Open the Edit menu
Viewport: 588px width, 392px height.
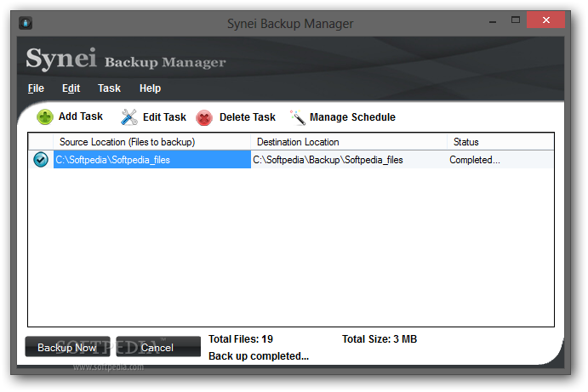[71, 88]
